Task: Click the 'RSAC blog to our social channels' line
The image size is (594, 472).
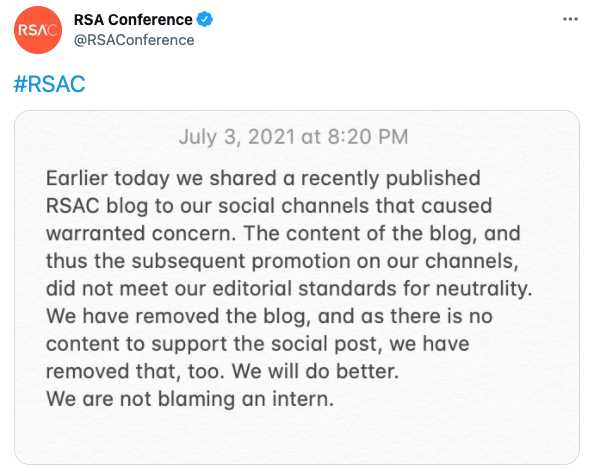Action: [x=269, y=206]
